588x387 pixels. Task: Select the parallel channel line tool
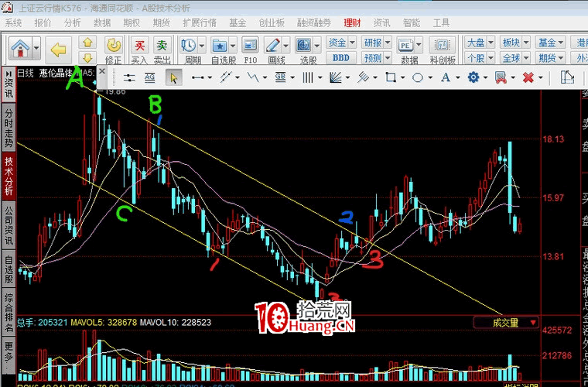tap(225, 77)
